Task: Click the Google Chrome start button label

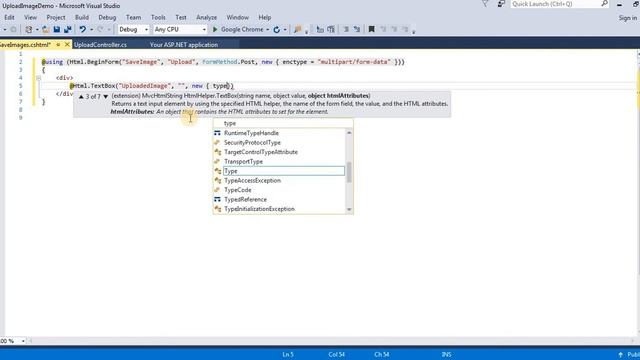Action: pos(242,29)
